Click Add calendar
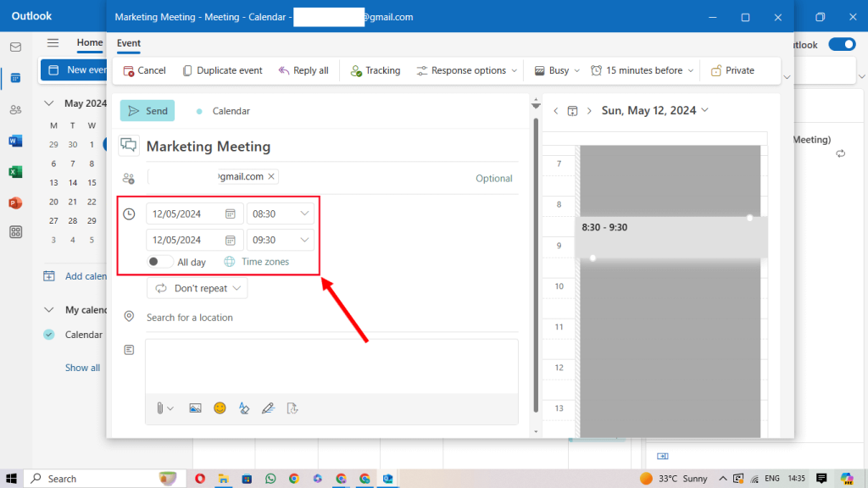Screen dimensions: 868x488 coord(75,276)
